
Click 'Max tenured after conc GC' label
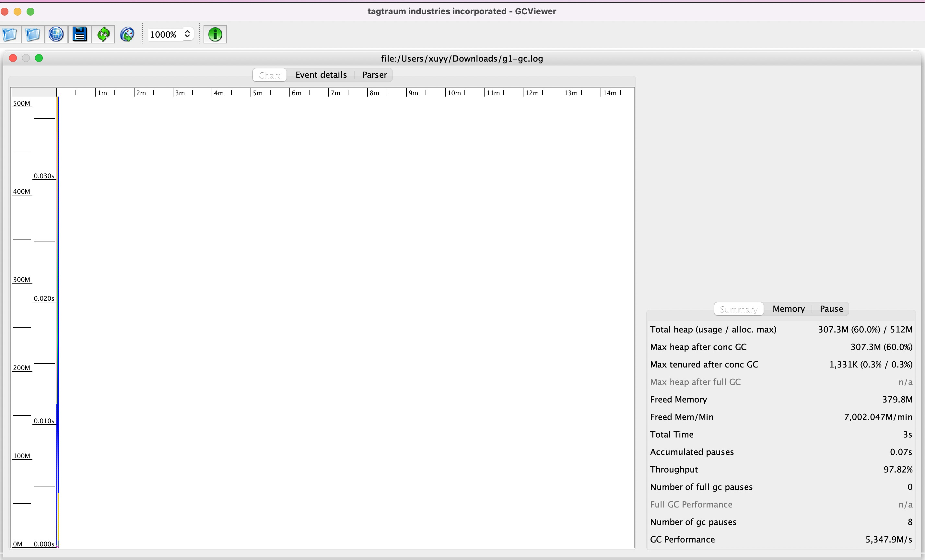pos(704,365)
